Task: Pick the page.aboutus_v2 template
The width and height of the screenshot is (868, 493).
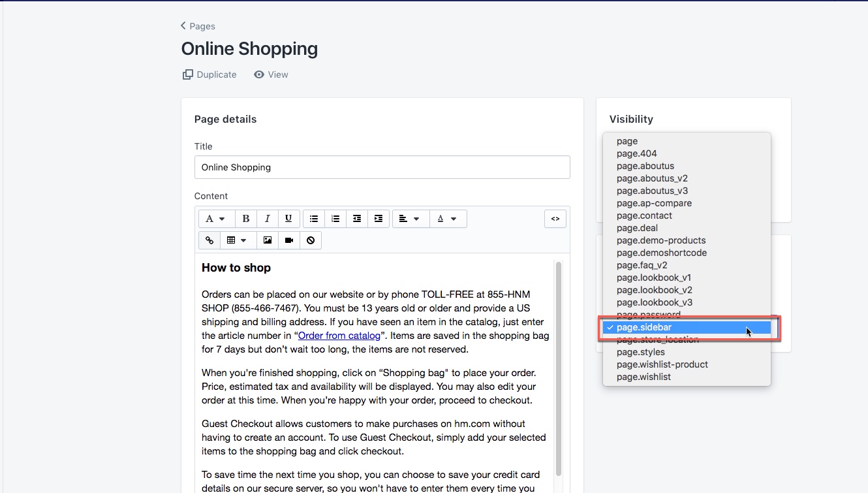Action: point(687,178)
